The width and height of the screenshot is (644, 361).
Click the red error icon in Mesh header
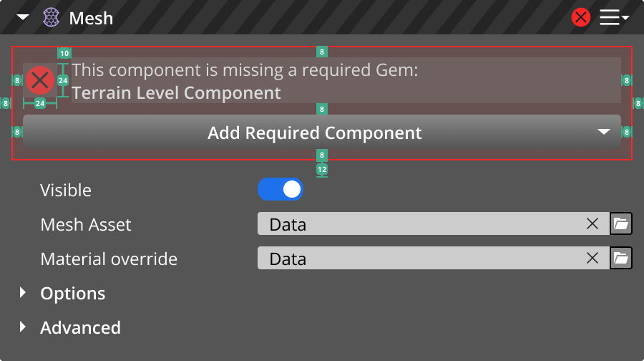(x=581, y=17)
